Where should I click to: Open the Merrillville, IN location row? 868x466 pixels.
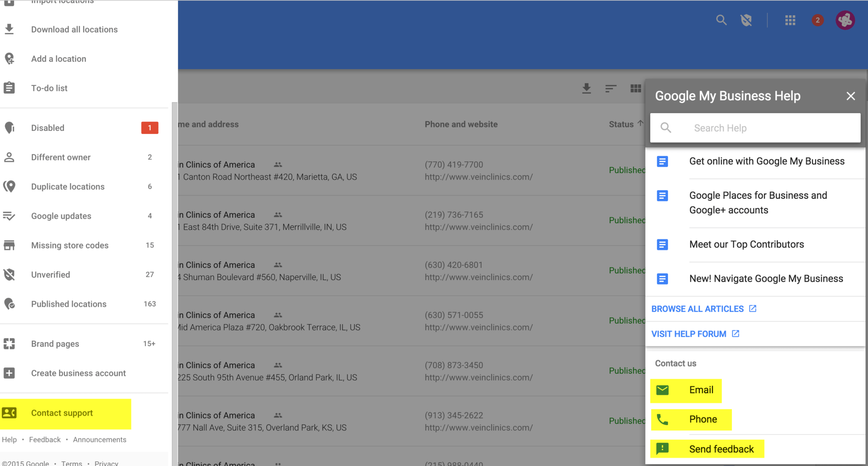(x=411, y=221)
